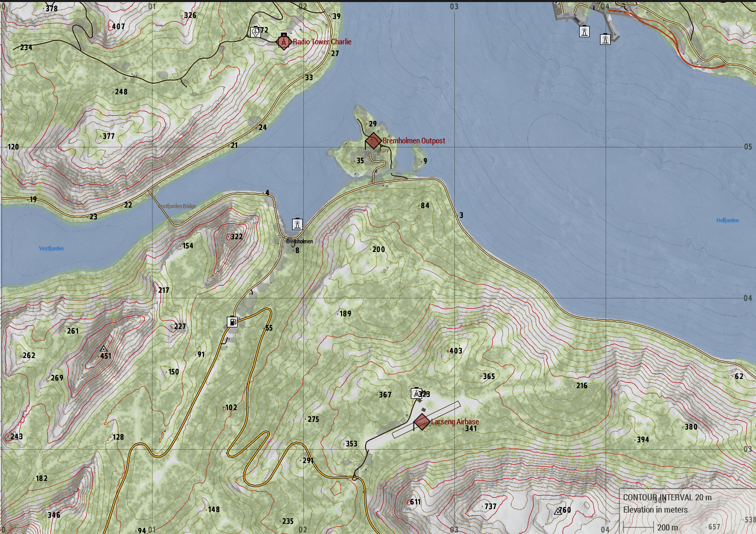Click the blue Vestfjorden water label

51,248
